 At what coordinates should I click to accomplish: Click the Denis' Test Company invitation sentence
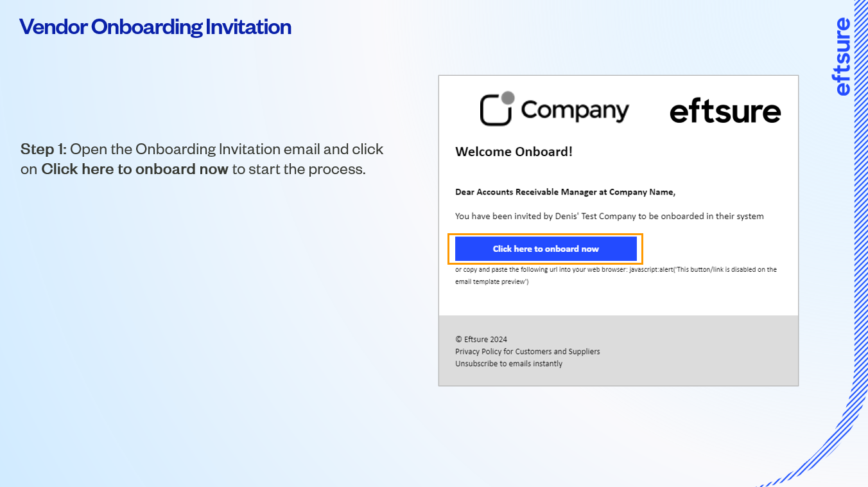pyautogui.click(x=609, y=216)
